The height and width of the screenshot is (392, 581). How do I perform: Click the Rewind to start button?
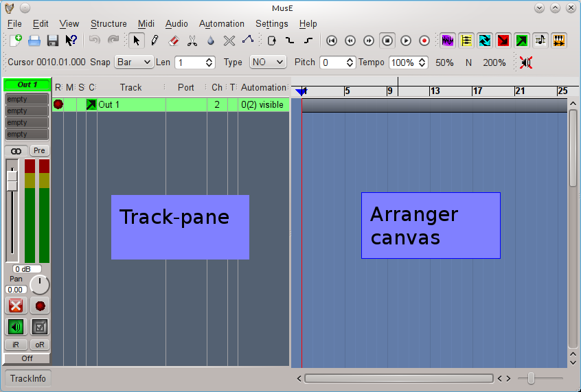tap(332, 41)
